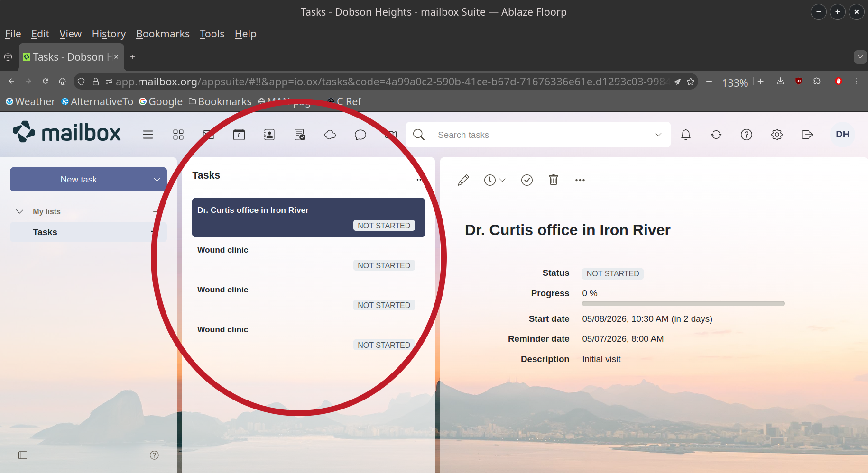Image resolution: width=868 pixels, height=473 pixels.
Task: Open the Weather bookmark
Action: pyautogui.click(x=30, y=101)
